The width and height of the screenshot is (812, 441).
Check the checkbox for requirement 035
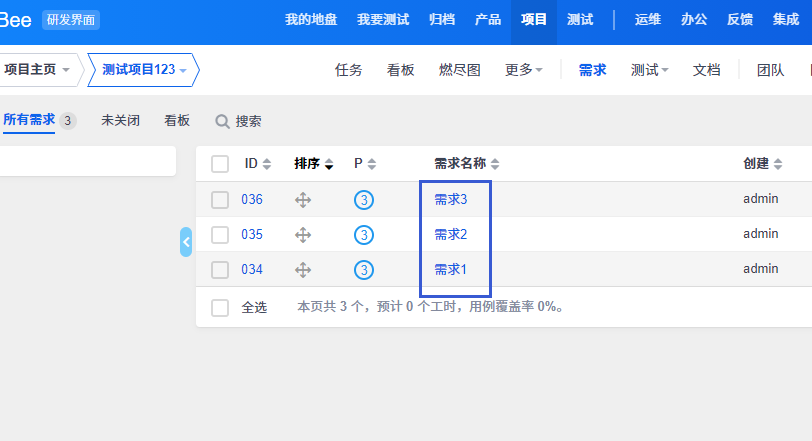(x=220, y=235)
